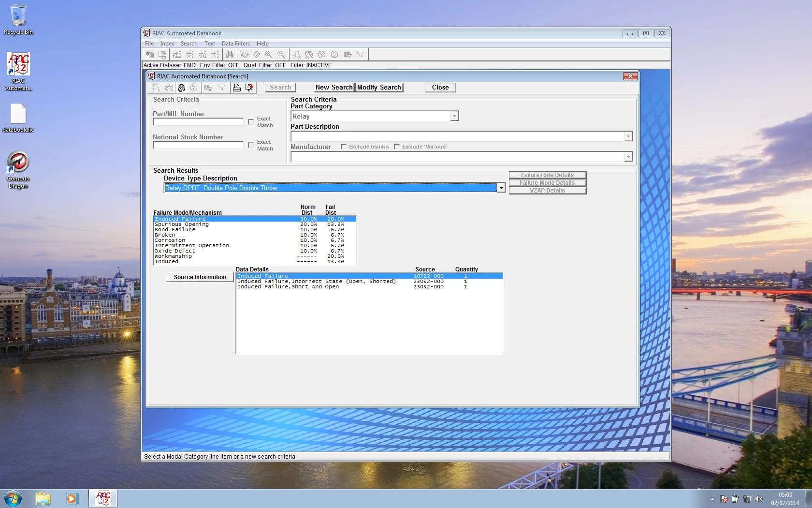812x508 pixels.
Task: Click the three-leaf icon in search toolbar
Action: 182,88
